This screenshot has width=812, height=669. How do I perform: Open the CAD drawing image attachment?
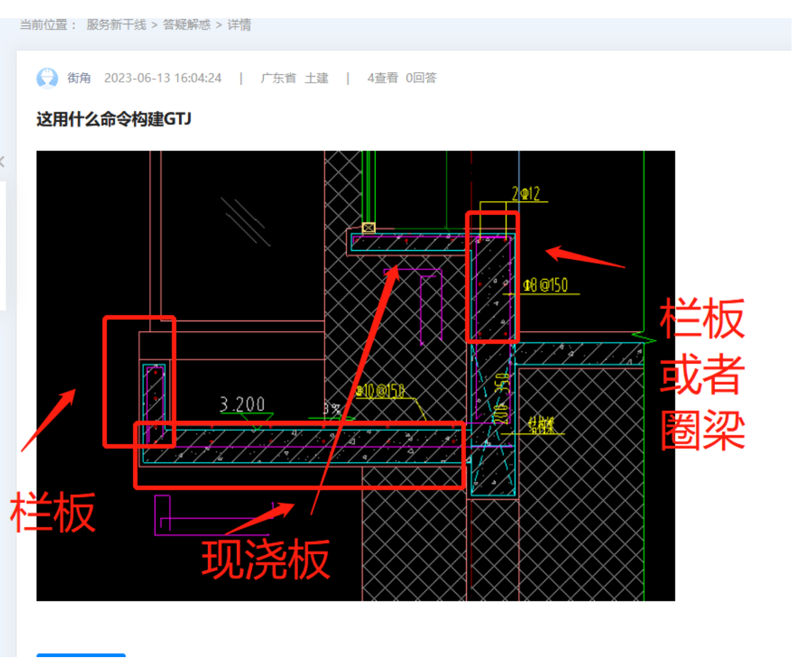pyautogui.click(x=356, y=376)
